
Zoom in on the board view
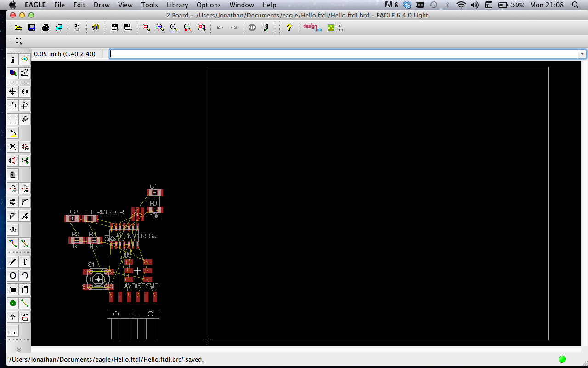click(x=160, y=28)
